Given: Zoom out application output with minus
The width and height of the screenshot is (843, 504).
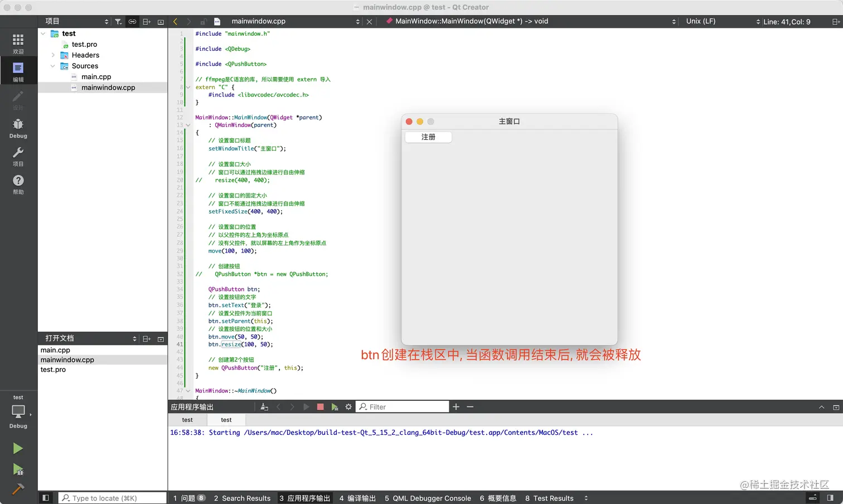Looking at the screenshot, I should click(x=470, y=407).
